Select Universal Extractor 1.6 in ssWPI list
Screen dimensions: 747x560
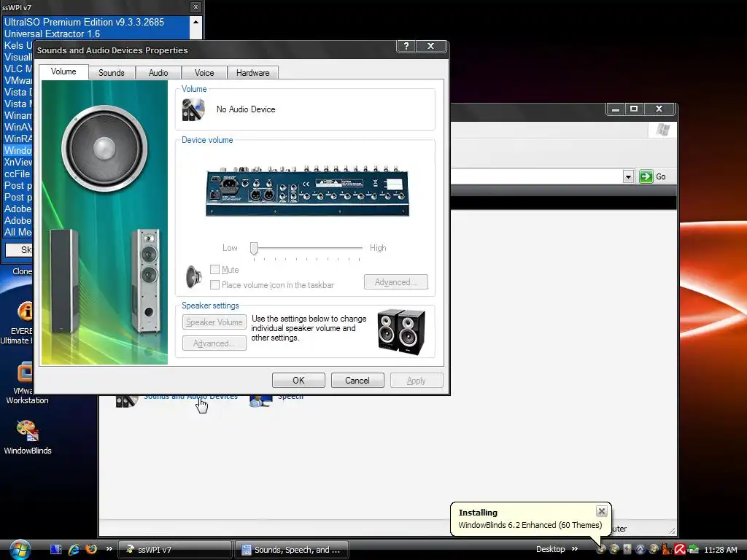pyautogui.click(x=96, y=34)
